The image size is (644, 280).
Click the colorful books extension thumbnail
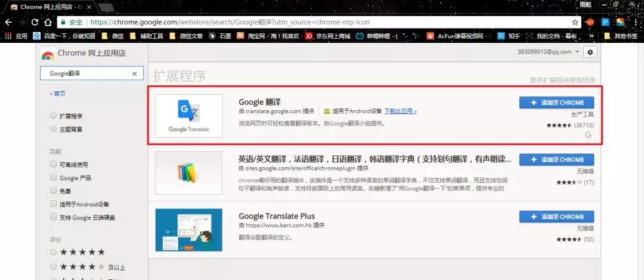(x=189, y=173)
